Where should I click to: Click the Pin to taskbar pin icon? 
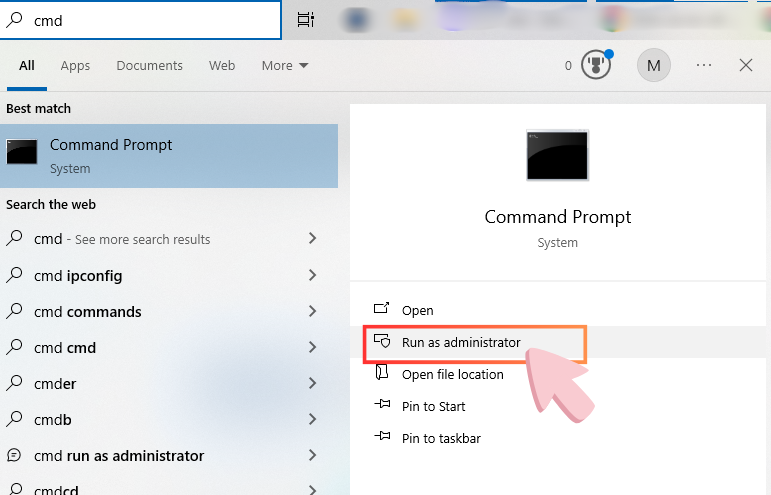381,438
